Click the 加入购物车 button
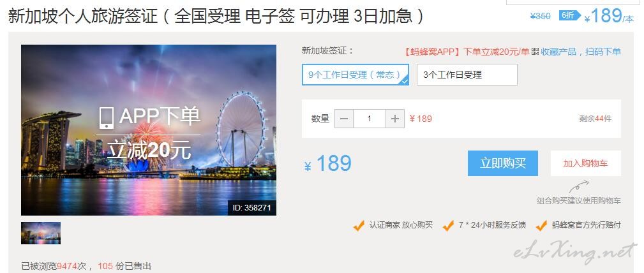Image resolution: width=644 pixels, height=273 pixels. click(x=586, y=163)
